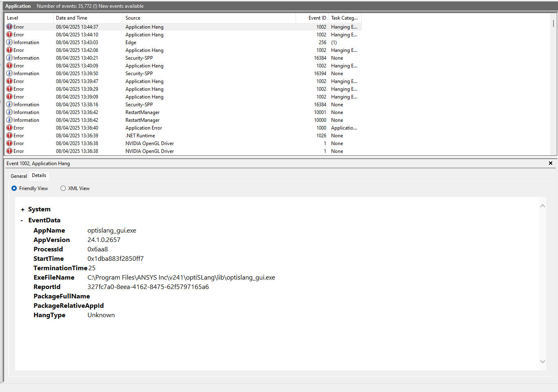Select the XML View radio button
This screenshot has height=392, width=558.
63,188
